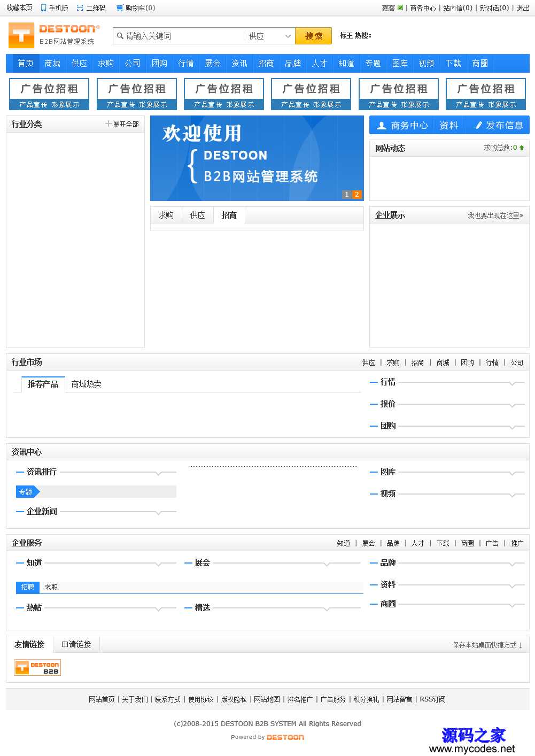Click the 退出 logout link
The height and width of the screenshot is (756, 535).
[x=523, y=8]
